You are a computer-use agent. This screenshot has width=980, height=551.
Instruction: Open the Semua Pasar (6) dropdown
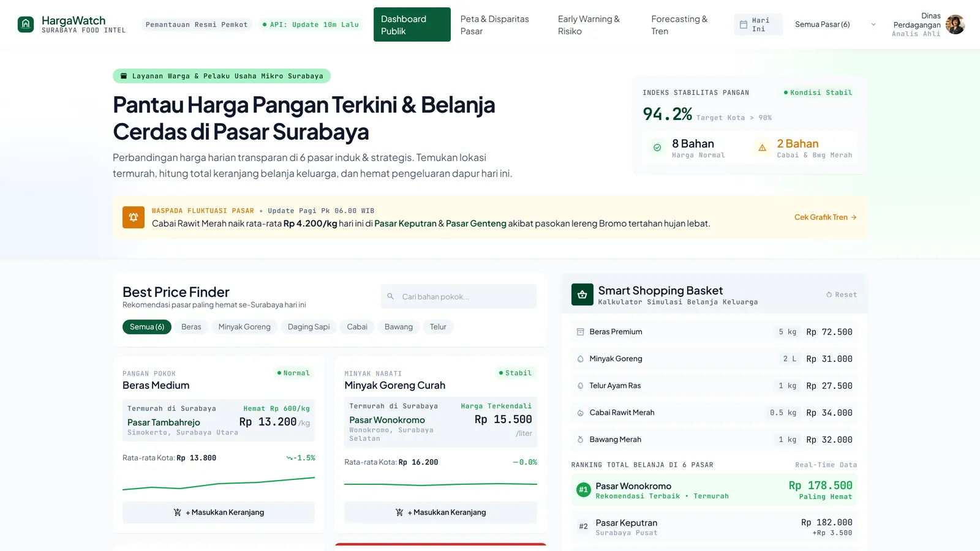pos(835,24)
